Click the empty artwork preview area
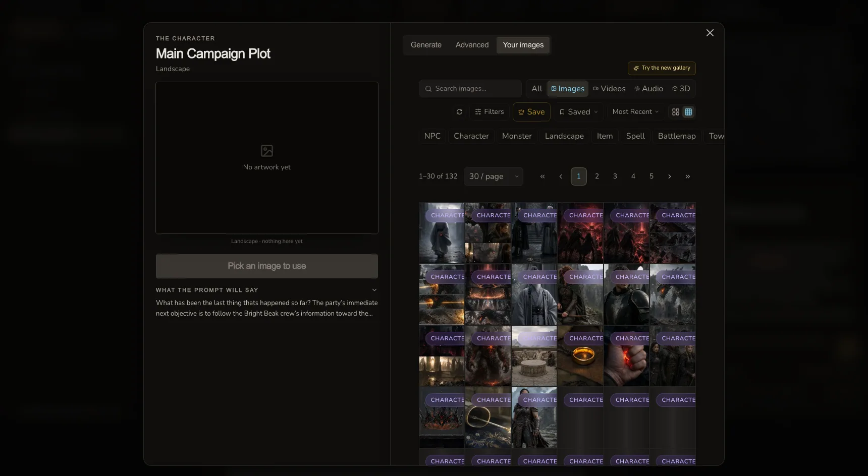This screenshot has width=868, height=476. [x=266, y=158]
